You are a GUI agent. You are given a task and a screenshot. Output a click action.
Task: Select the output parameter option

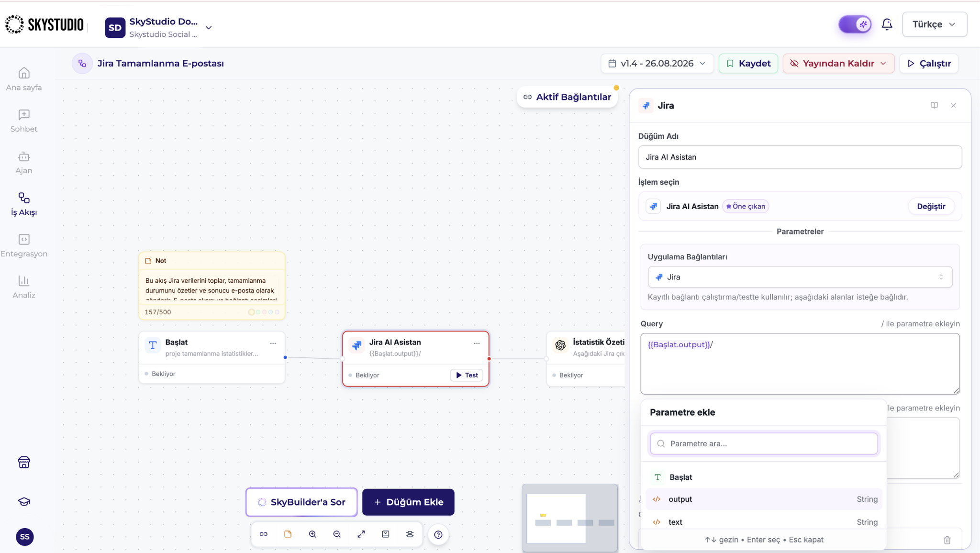[x=764, y=499]
